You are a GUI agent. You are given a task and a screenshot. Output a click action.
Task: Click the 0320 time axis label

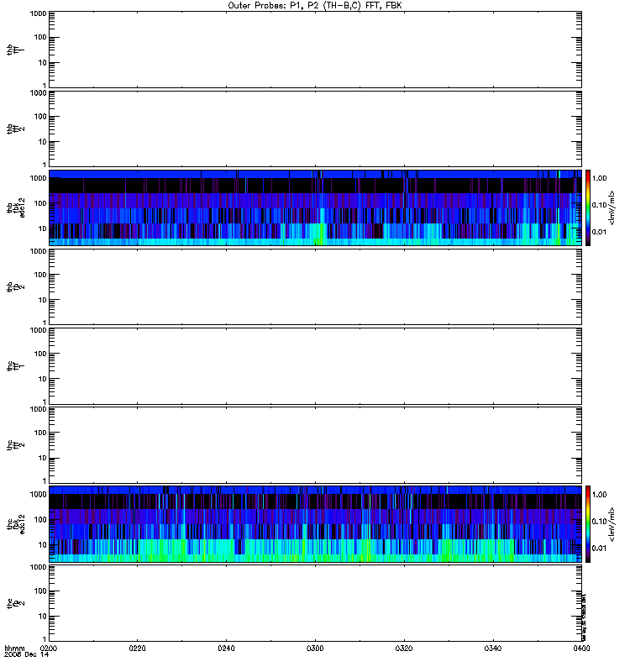pos(404,648)
